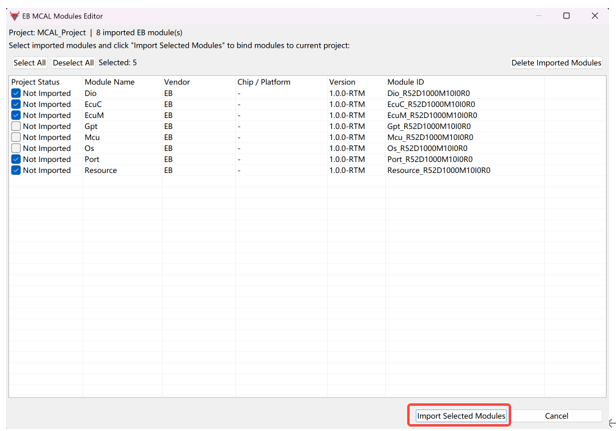Click version 1.0.0-RTM in Resource row

click(x=347, y=170)
